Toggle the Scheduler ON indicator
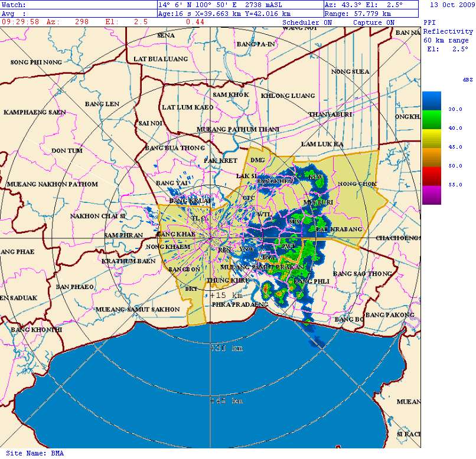476x459 pixels. click(307, 22)
